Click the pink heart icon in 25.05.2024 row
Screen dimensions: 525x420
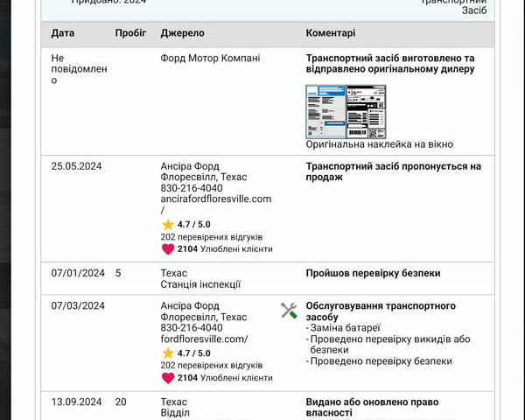pyautogui.click(x=168, y=249)
